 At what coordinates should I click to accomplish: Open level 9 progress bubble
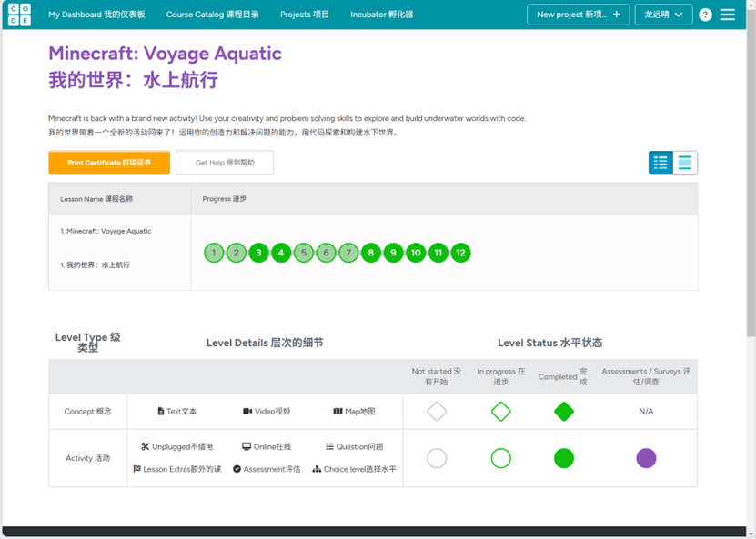[x=393, y=253]
